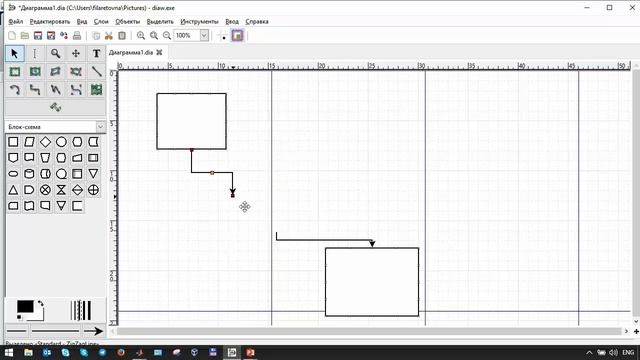Select the Text tool (T)
Image resolution: width=640 pixels, height=360 pixels.
click(96, 53)
